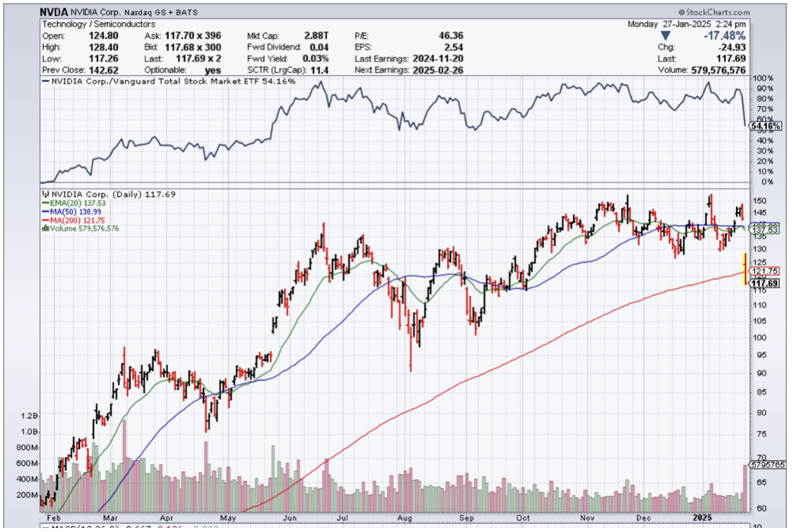The height and width of the screenshot is (532, 794).
Task: Click the Prev Close value 142.62
Action: (x=103, y=70)
